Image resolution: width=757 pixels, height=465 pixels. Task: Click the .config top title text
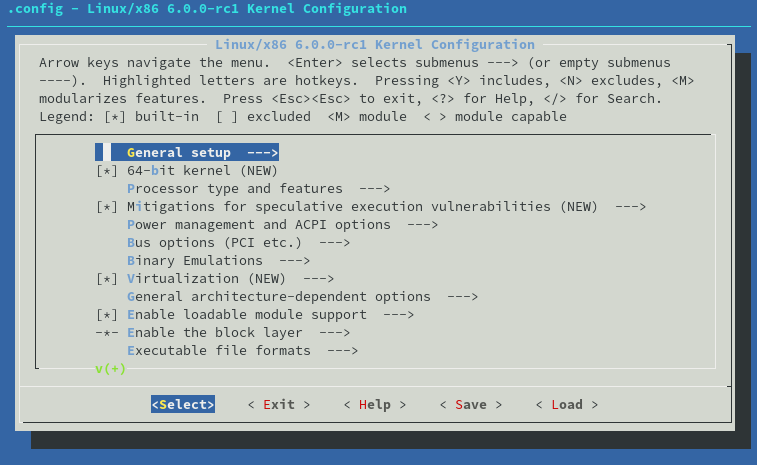pos(208,9)
